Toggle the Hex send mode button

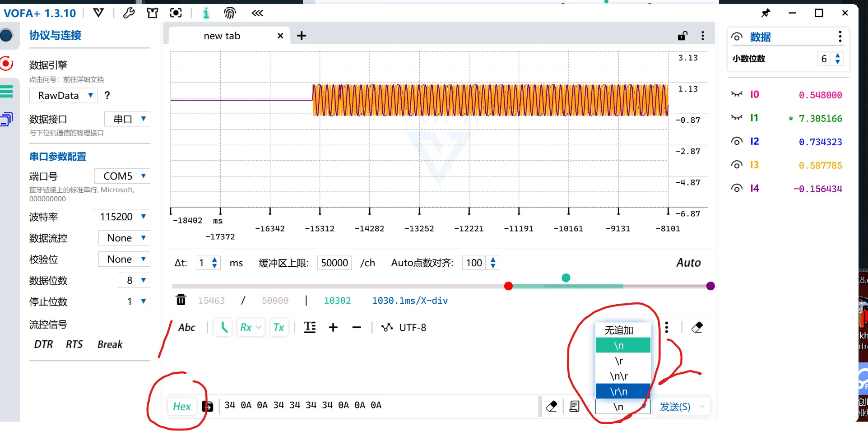point(182,406)
